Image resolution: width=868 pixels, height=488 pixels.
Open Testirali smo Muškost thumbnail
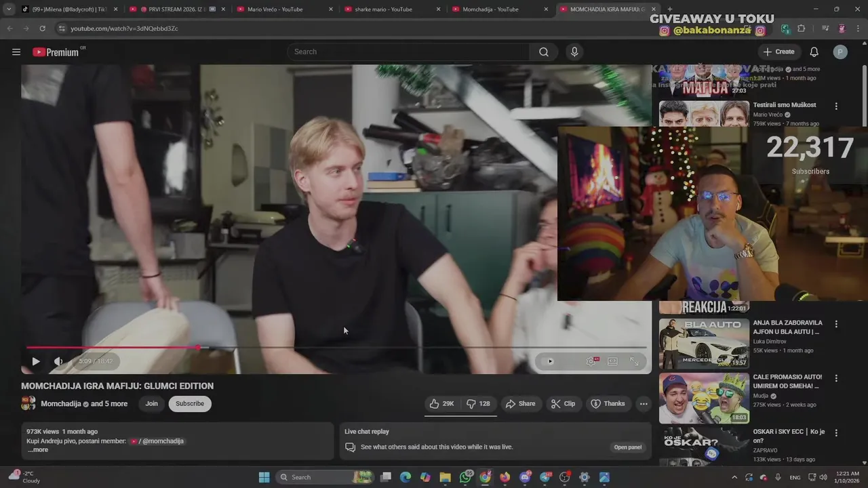pyautogui.click(x=704, y=114)
